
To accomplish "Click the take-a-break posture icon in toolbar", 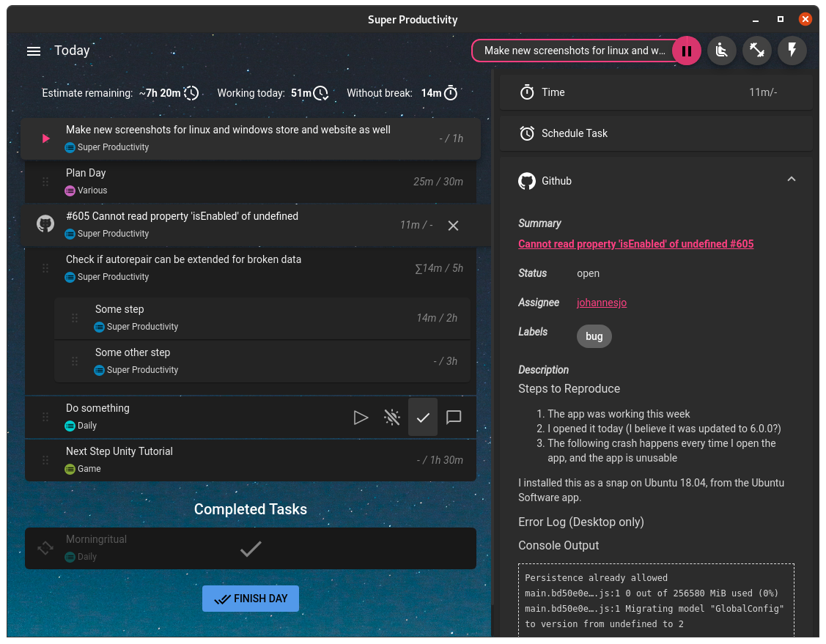I will click(x=721, y=51).
